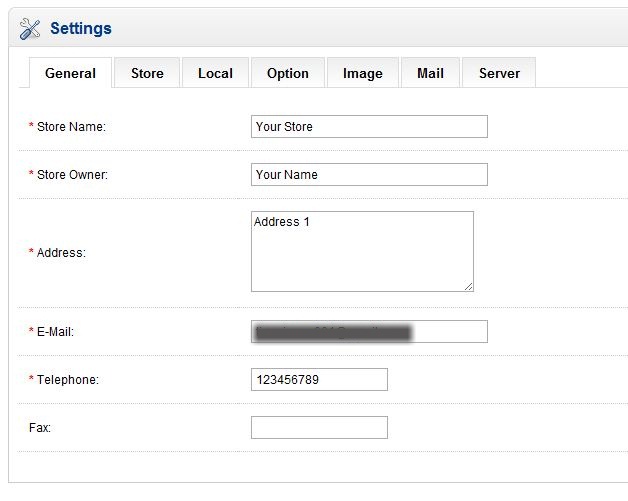Image resolution: width=628 pixels, height=501 pixels.
Task: Switch to the Mail tab
Action: [x=430, y=73]
